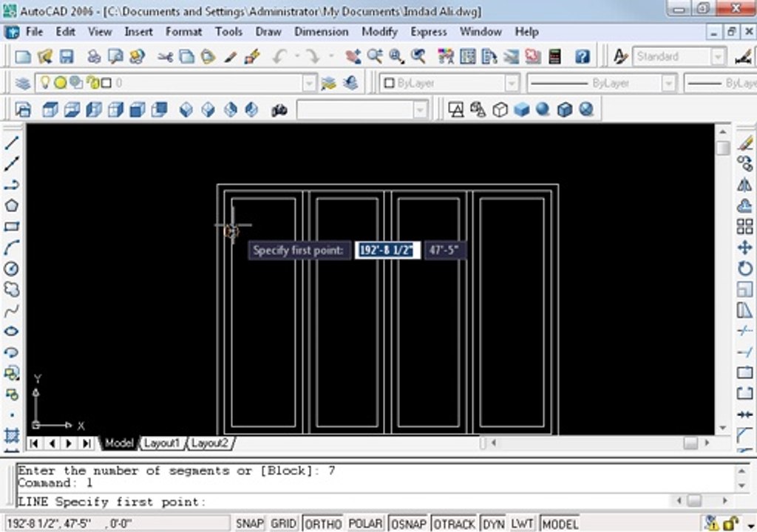757x532 pixels.
Task: Click the Plot print icon
Action: tap(94, 56)
